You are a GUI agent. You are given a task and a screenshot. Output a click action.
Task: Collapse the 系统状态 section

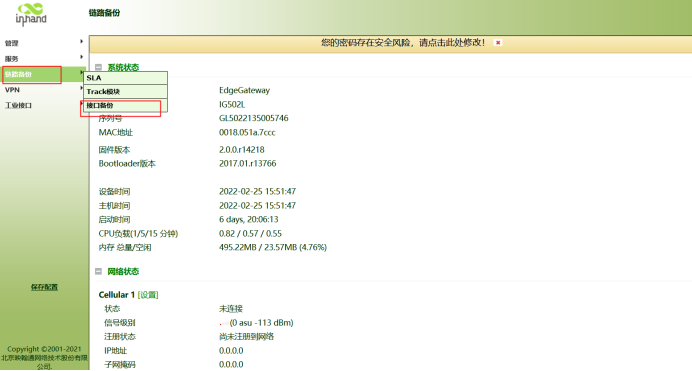[x=98, y=67]
